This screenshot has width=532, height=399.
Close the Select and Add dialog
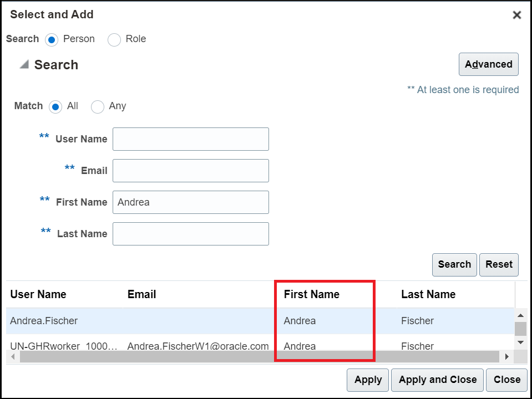[x=516, y=15]
